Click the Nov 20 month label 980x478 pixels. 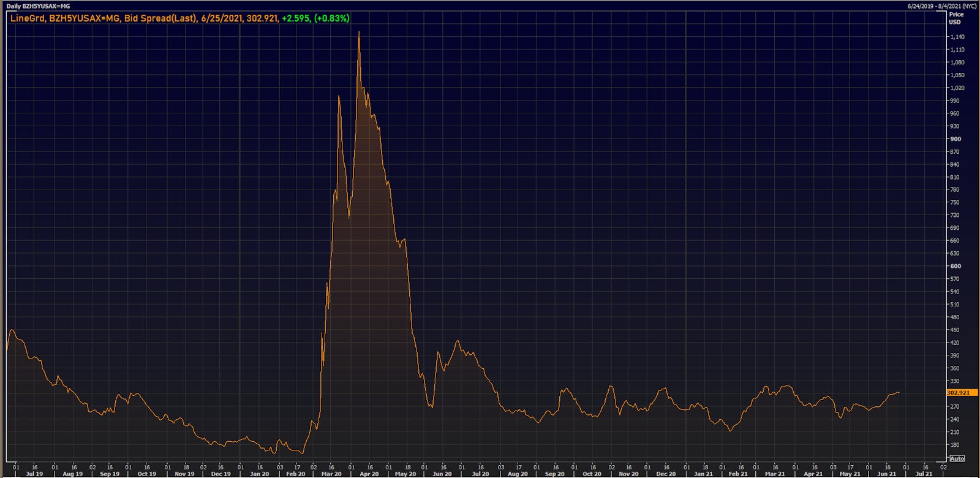pos(629,474)
